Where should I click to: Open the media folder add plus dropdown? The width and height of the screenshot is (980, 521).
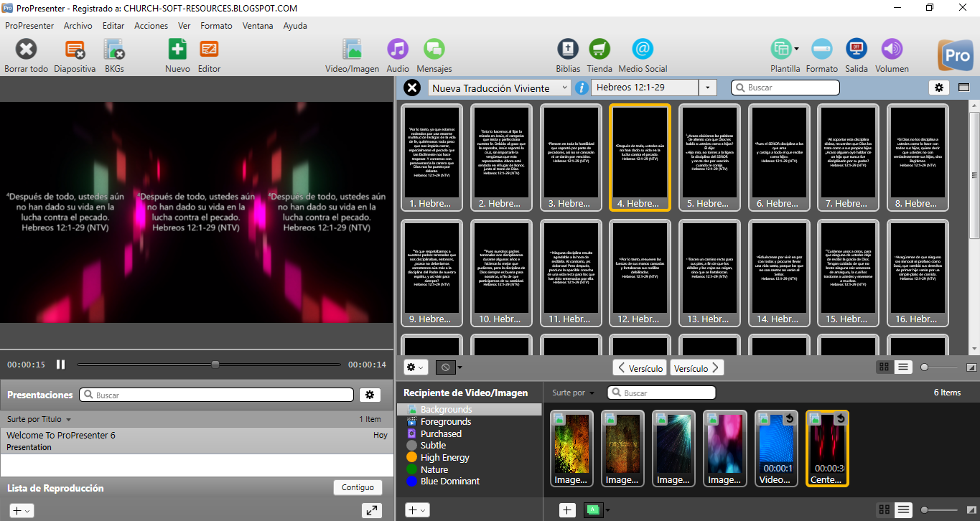click(417, 510)
